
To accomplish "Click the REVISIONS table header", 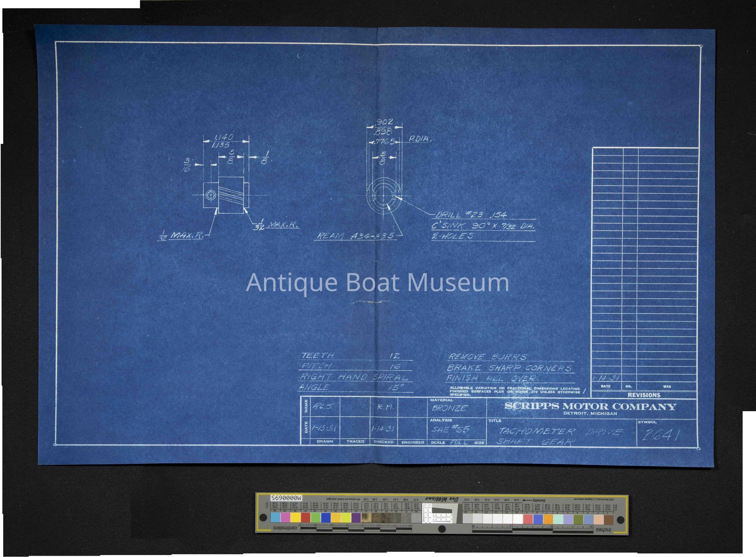I will (643, 395).
